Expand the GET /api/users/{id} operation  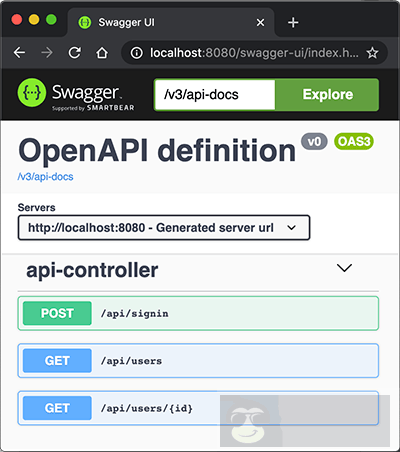198,408
